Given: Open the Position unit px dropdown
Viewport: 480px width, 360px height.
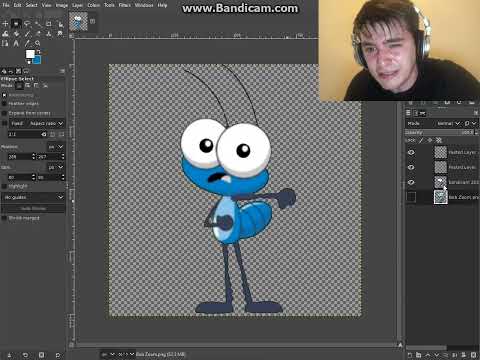Looking at the screenshot, I should (x=56, y=147).
